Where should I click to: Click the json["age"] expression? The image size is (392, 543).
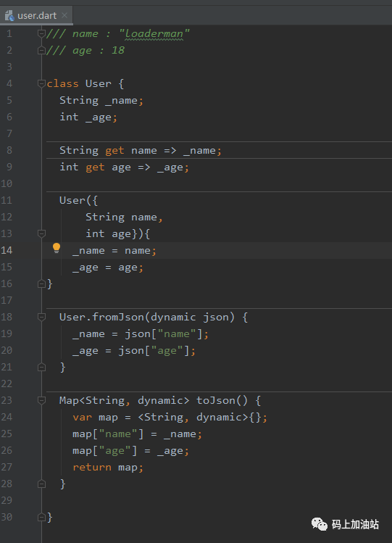(x=154, y=350)
